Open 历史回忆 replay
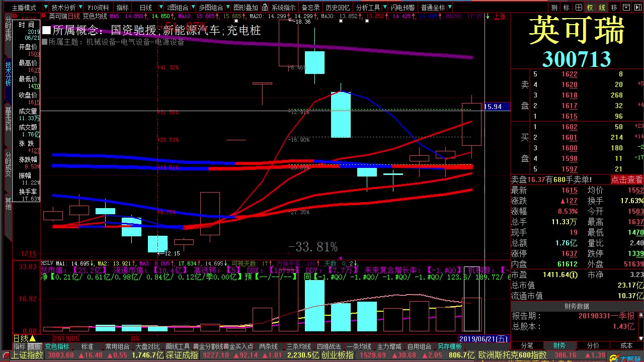The height and width of the screenshot is (362, 644). pyautogui.click(x=338, y=8)
